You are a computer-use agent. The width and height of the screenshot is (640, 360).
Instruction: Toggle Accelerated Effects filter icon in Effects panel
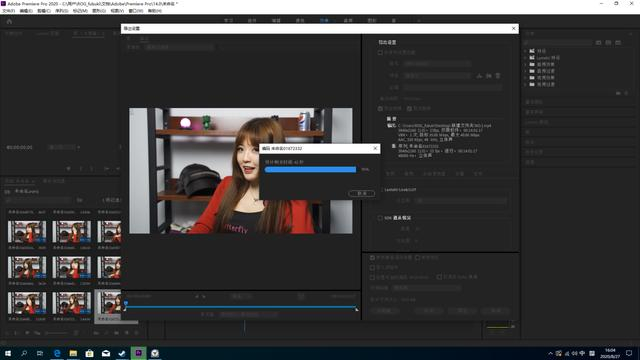point(598,42)
